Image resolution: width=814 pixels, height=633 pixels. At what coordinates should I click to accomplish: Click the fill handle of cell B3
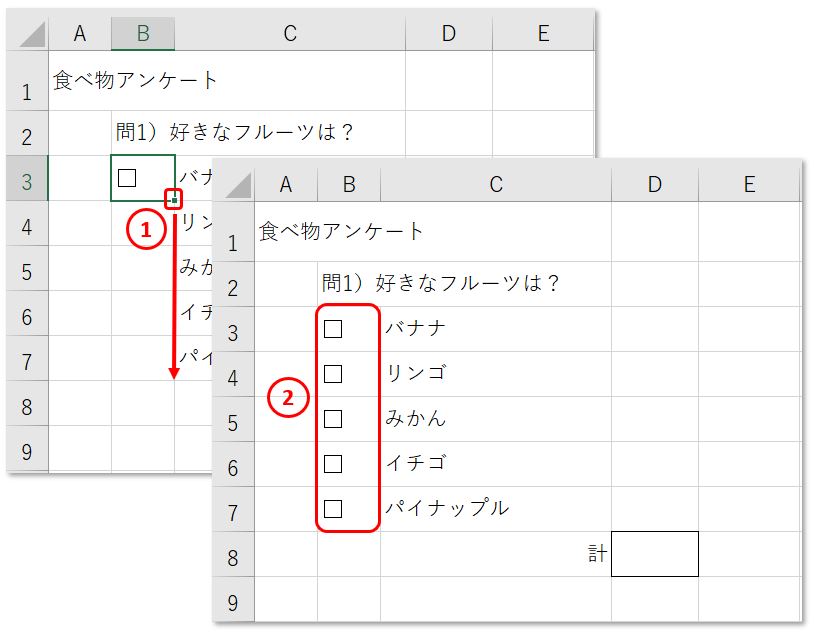[174, 200]
